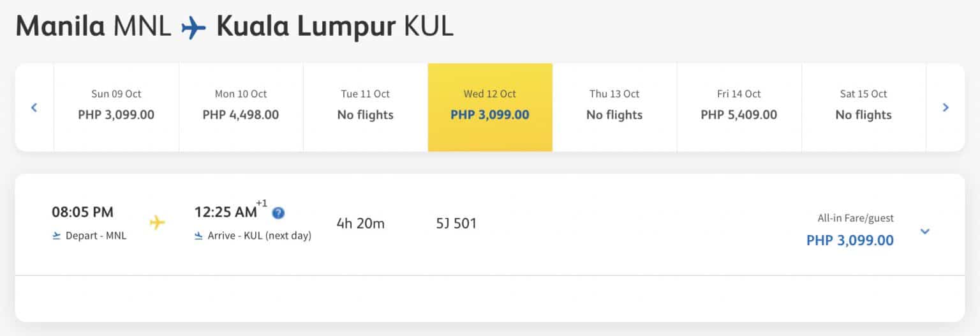Click the 4h 20m flight duration

(360, 224)
